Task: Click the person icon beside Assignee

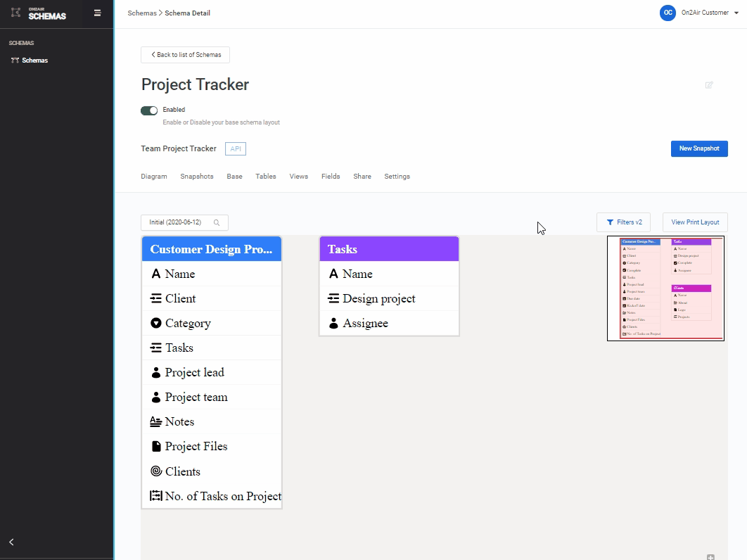Action: 333,324
